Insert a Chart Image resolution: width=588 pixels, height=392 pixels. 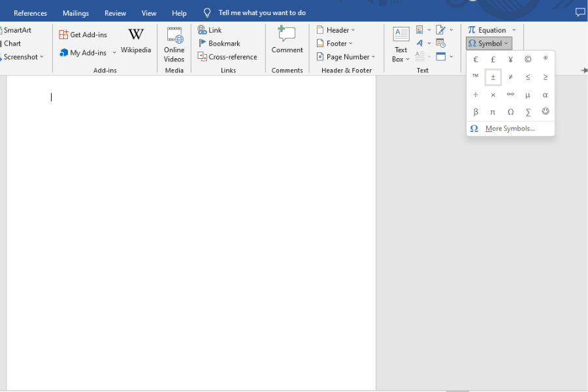[12, 43]
